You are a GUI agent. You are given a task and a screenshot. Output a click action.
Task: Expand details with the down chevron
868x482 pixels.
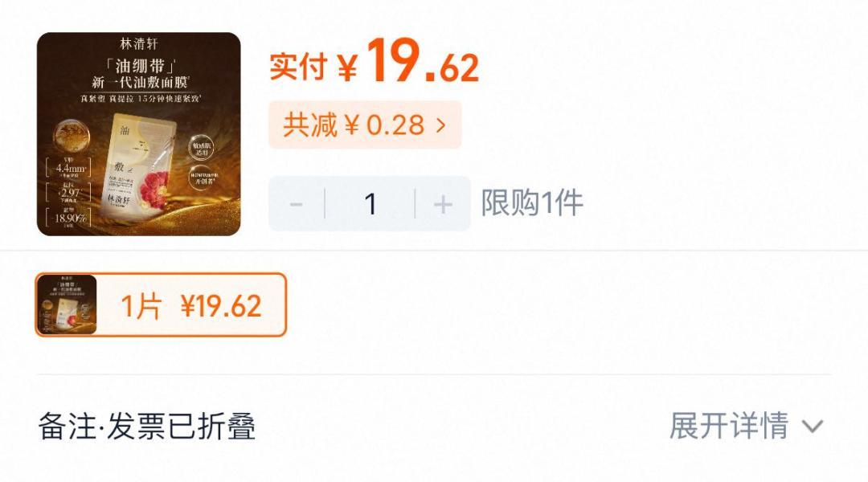813,427
